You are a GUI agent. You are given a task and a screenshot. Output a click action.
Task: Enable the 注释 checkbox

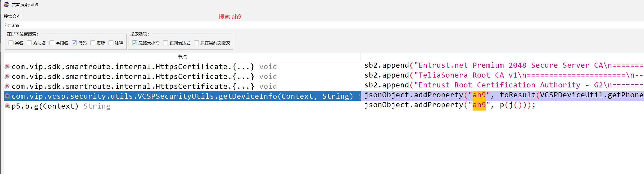tap(111, 43)
